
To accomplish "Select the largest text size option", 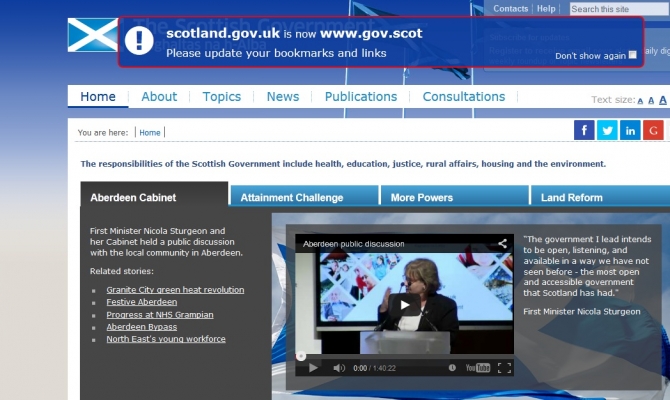I will pyautogui.click(x=663, y=99).
